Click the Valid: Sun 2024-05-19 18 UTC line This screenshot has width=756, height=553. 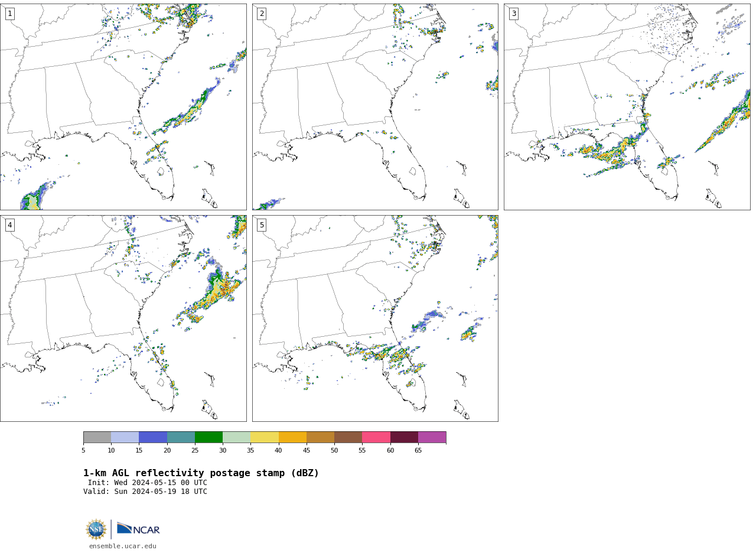click(x=145, y=492)
